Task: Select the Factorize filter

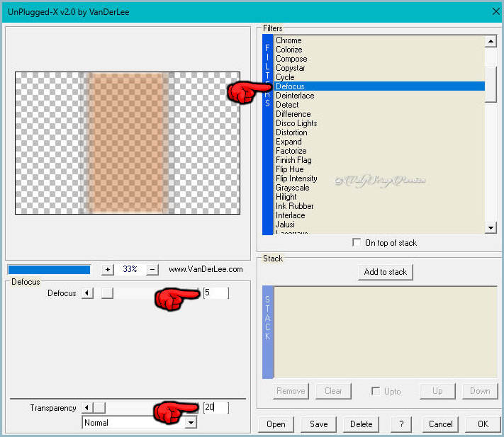Action: (x=380, y=151)
